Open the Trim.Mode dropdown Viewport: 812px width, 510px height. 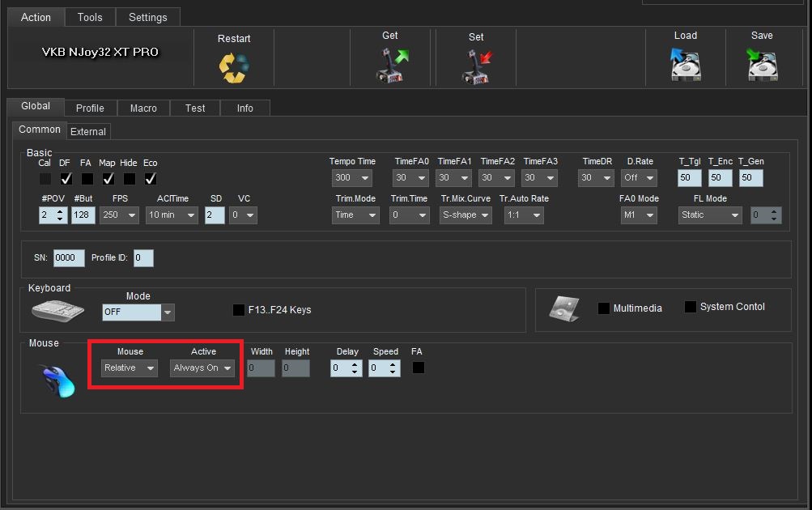[x=355, y=215]
